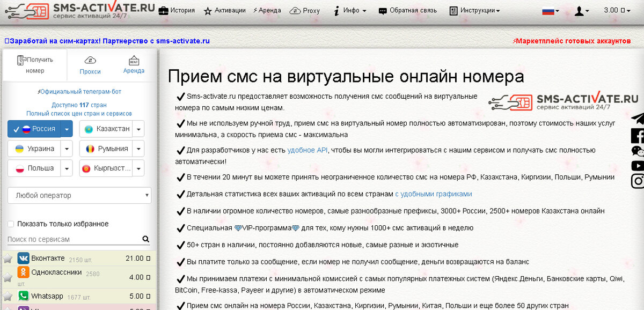644x310 pixels.
Task: Open the Любой оператор operator dropdown
Action: point(79,195)
